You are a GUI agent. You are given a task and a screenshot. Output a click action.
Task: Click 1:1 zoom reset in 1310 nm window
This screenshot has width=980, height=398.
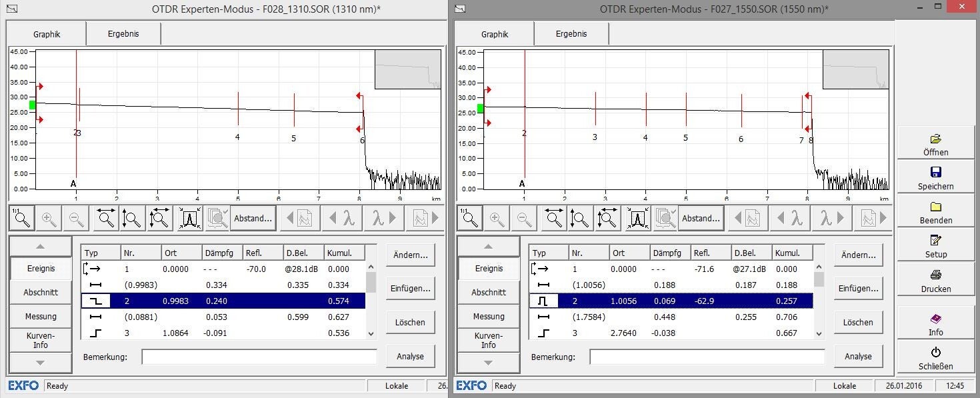point(22,218)
